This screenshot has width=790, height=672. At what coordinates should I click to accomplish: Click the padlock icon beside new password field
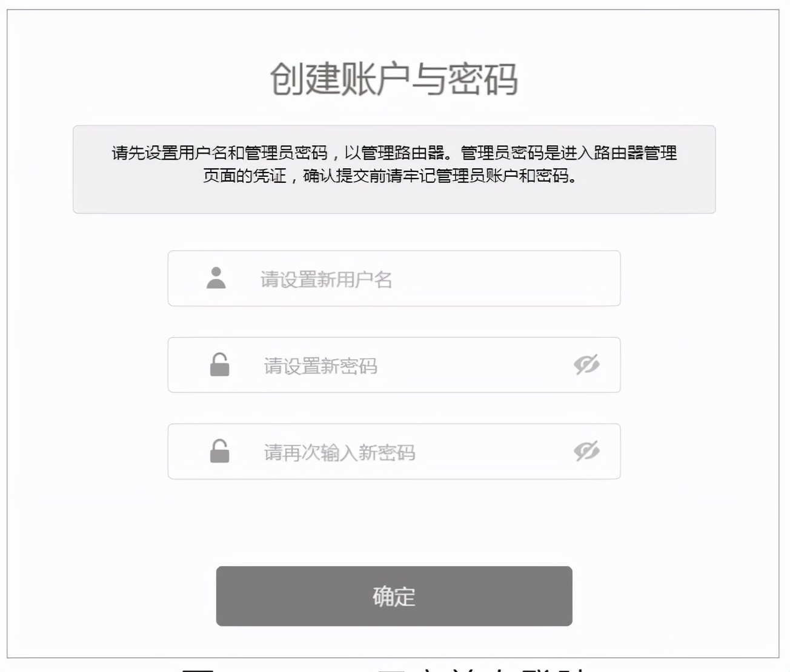(x=219, y=365)
